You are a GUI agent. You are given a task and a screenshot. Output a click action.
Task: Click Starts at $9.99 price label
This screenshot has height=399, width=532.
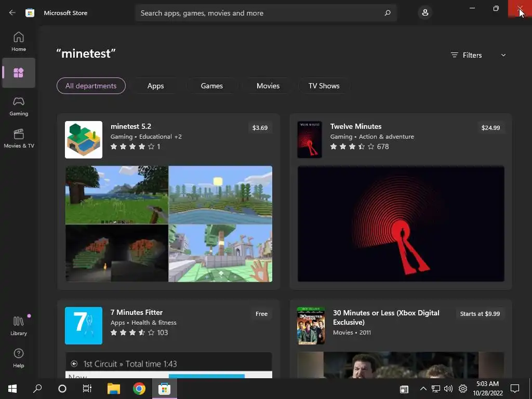point(480,314)
